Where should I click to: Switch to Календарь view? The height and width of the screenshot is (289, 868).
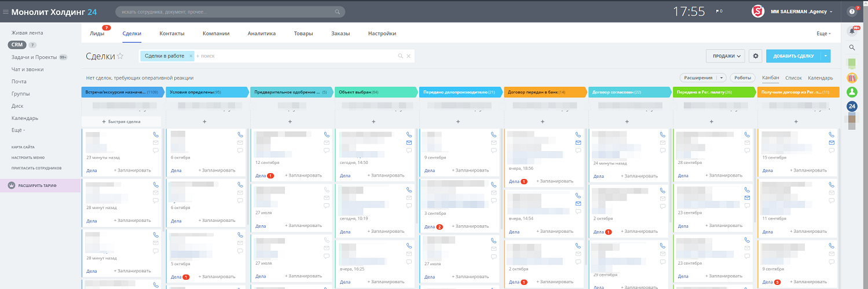821,78
